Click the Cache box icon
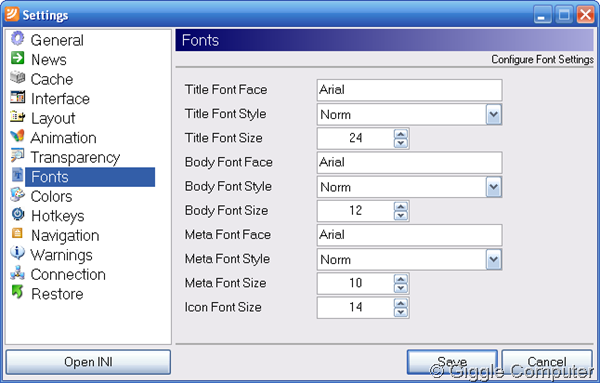Image resolution: width=600 pixels, height=383 pixels. point(18,77)
